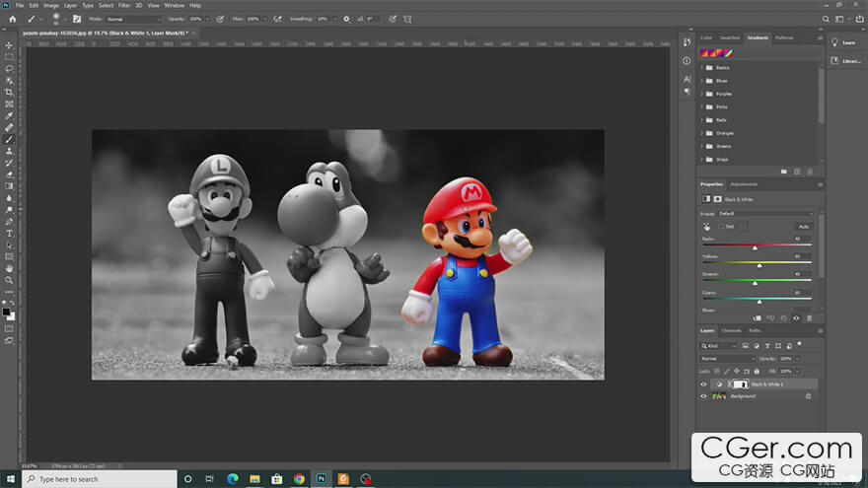Switch to the Swatches tab
The height and width of the screenshot is (488, 868).
coord(730,37)
